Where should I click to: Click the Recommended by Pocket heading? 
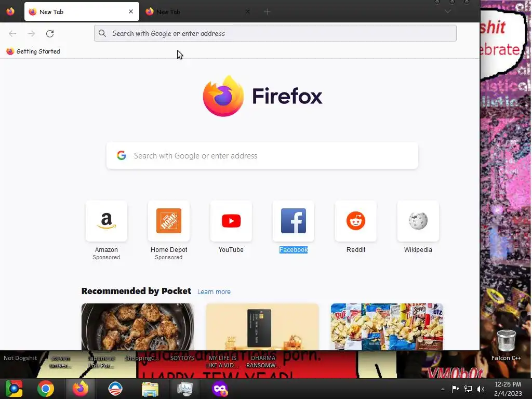point(137,291)
